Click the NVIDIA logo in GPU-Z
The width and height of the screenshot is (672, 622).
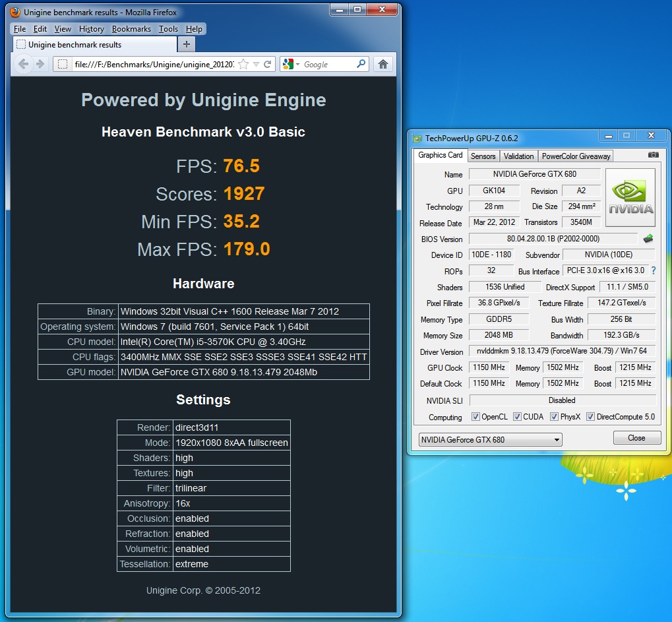[x=630, y=197]
